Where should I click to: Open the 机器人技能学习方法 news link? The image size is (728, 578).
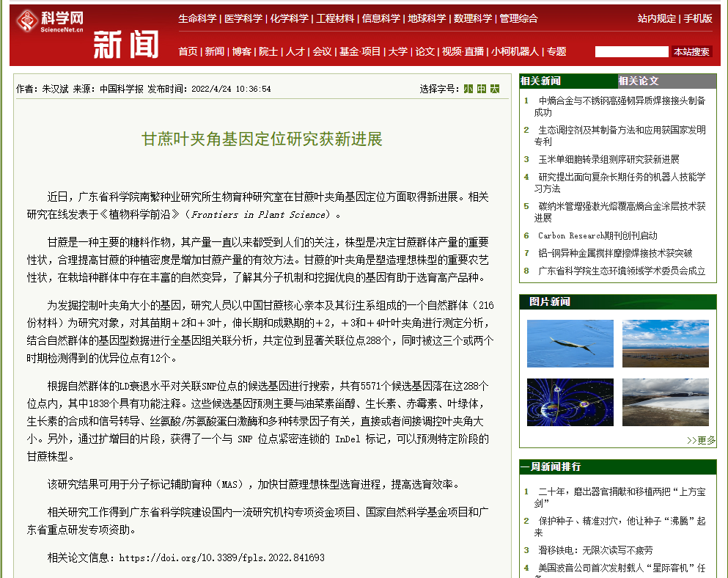(x=619, y=183)
